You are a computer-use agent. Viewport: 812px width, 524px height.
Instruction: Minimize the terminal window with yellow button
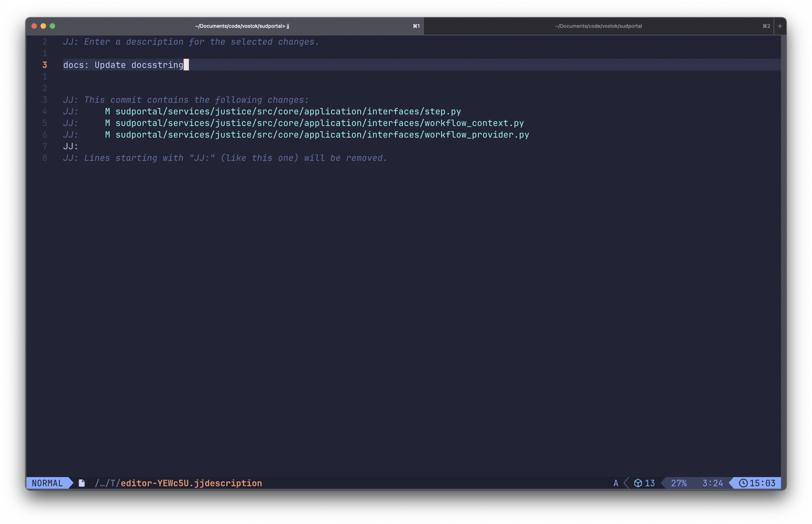43,26
